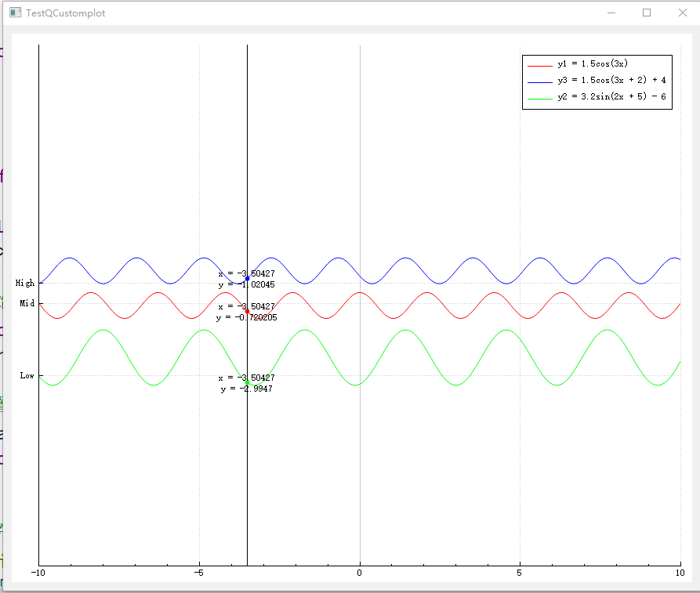Click the -10 label on the x-axis
Screen dimensions: 700x593
38,573
